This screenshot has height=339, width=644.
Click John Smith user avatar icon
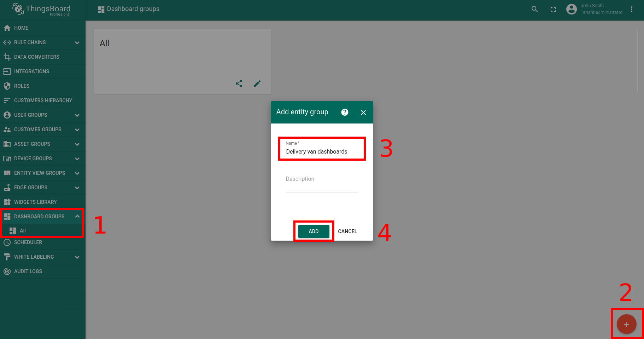click(x=571, y=9)
